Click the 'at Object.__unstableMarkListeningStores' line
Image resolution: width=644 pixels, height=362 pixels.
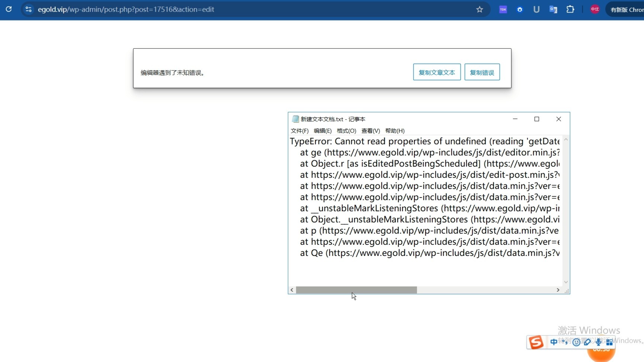coord(430,220)
